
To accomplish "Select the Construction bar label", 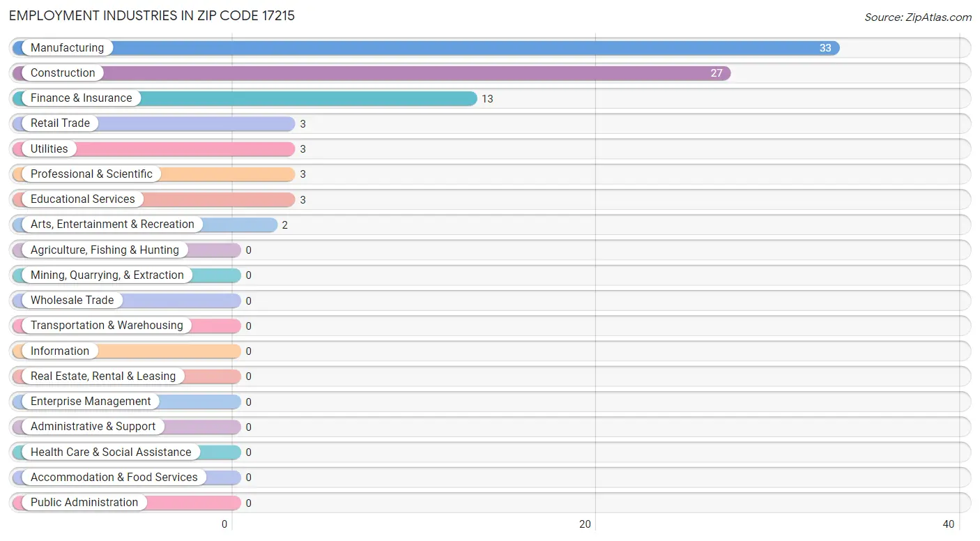I will click(63, 73).
